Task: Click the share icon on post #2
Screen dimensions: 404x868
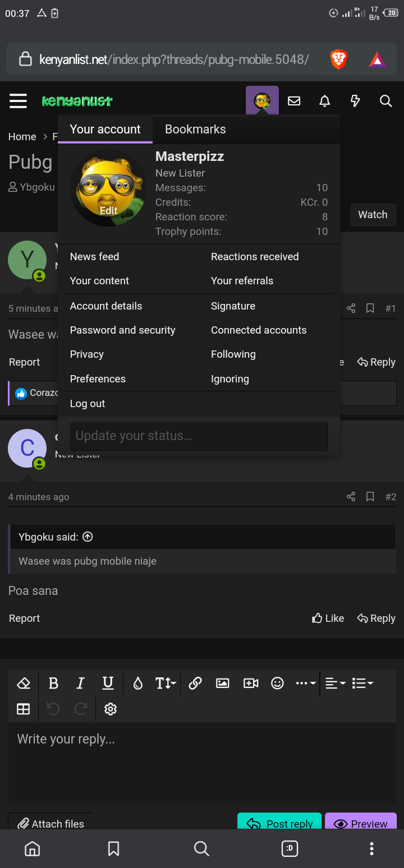Action: (x=351, y=497)
